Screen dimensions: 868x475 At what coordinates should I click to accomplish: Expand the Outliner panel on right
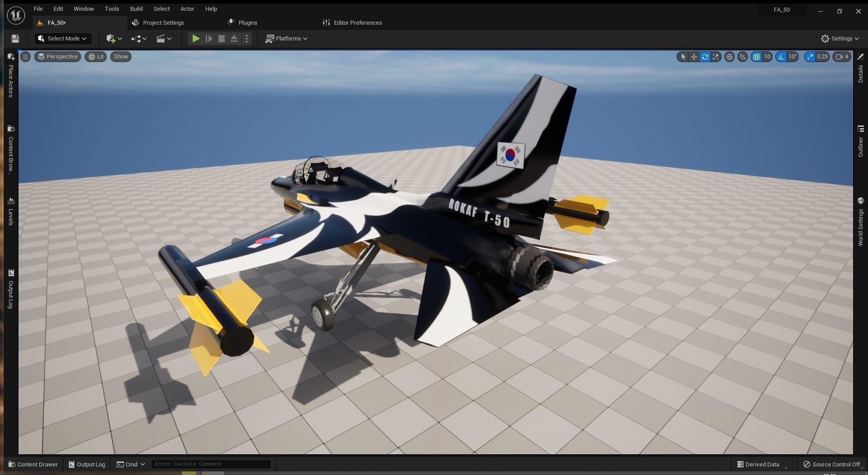pyautogui.click(x=860, y=141)
